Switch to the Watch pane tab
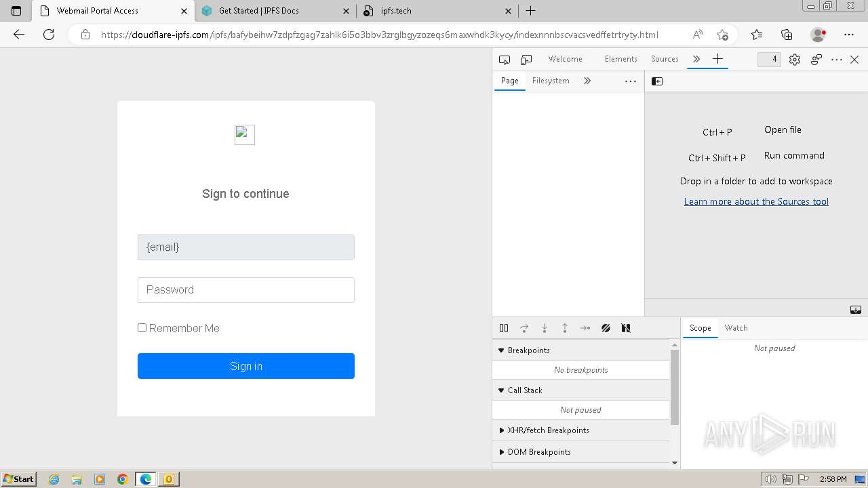This screenshot has height=488, width=868. (736, 328)
